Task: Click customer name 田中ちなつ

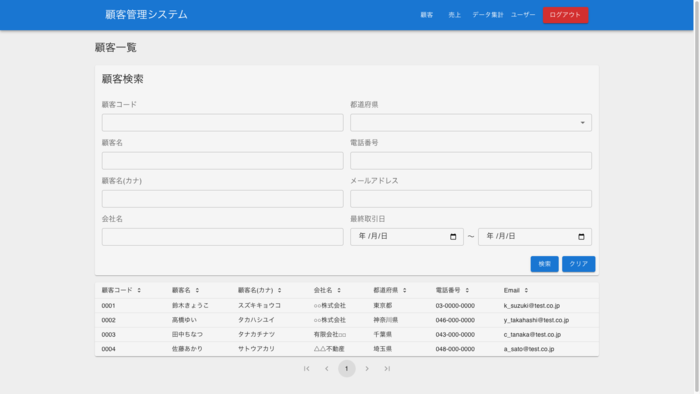Action: [187, 335]
